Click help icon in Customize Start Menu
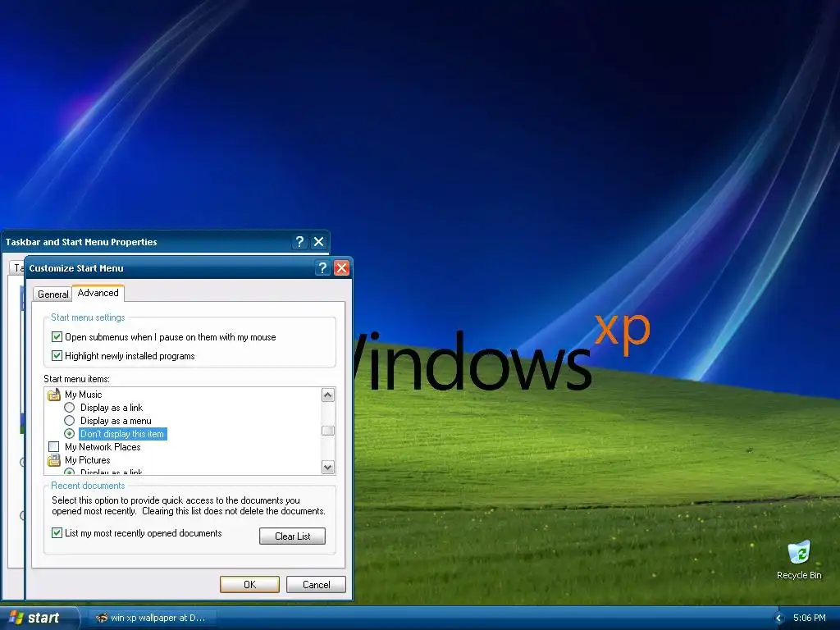This screenshot has height=630, width=840. pos(322,268)
